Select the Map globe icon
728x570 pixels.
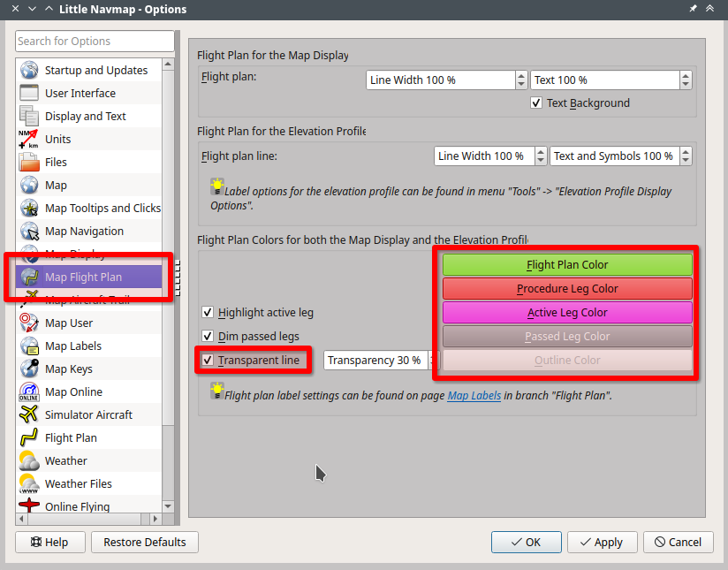point(29,185)
